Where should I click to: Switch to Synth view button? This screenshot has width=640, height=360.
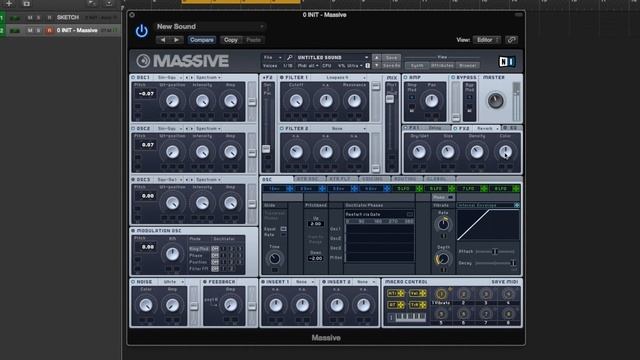point(417,65)
